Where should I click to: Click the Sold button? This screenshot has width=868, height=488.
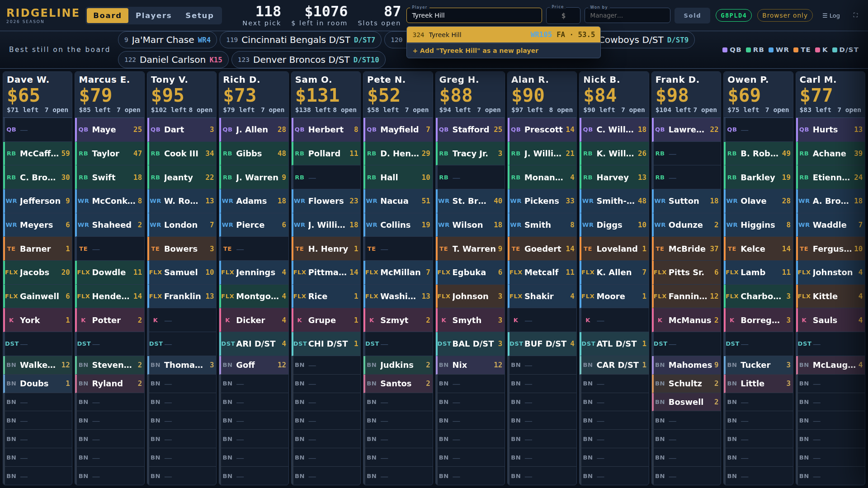coord(692,15)
